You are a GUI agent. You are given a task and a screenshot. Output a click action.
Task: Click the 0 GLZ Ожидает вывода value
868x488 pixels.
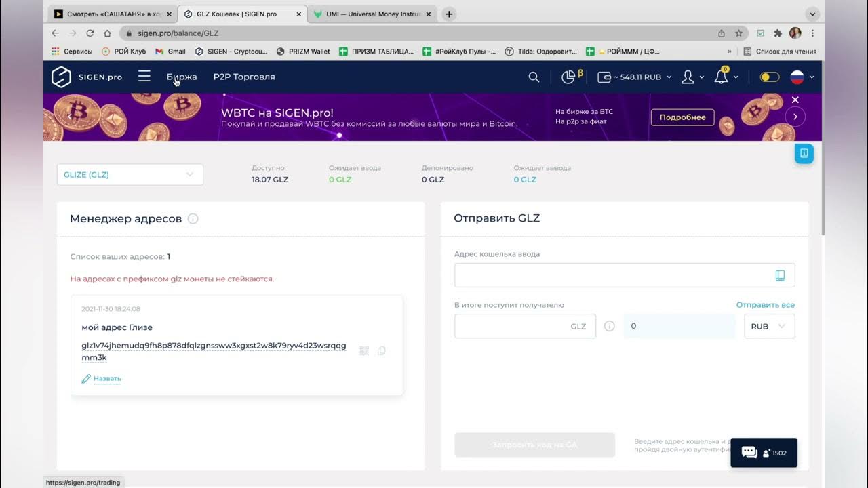point(525,180)
